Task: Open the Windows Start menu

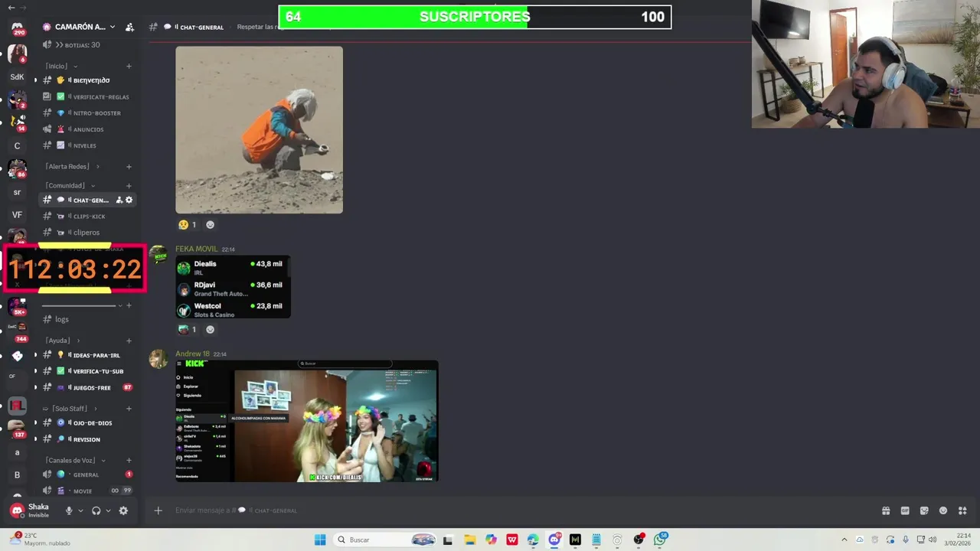Action: point(320,540)
